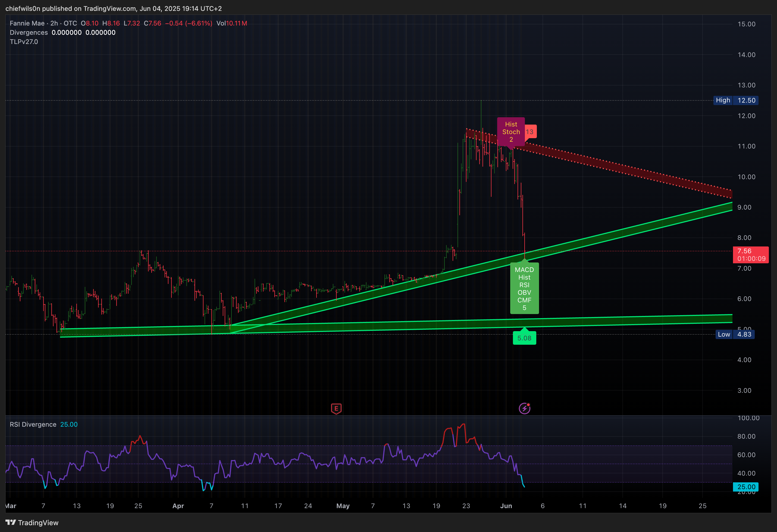Click the 40.00 RSI axis label
Viewport: 777px width, 532px height.
coord(746,473)
